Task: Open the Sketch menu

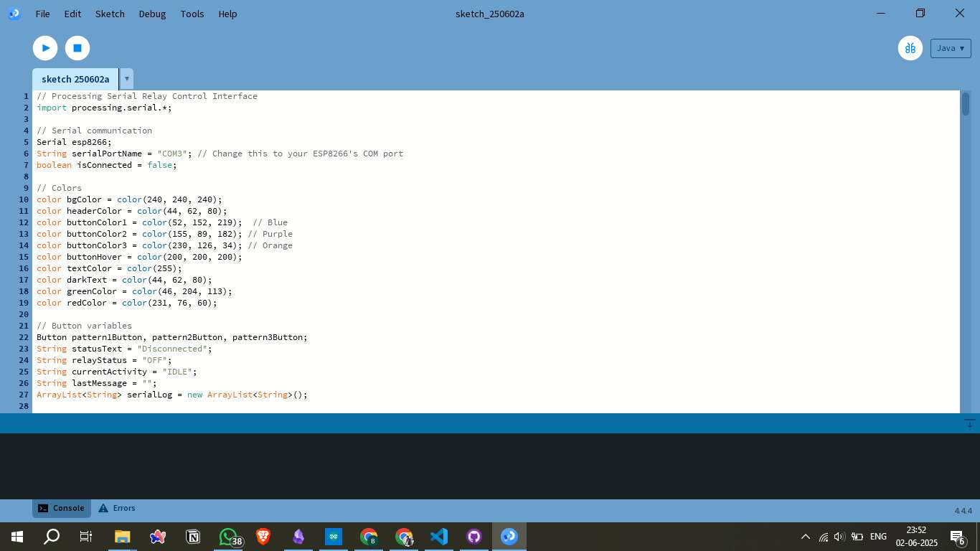Action: coord(110,14)
